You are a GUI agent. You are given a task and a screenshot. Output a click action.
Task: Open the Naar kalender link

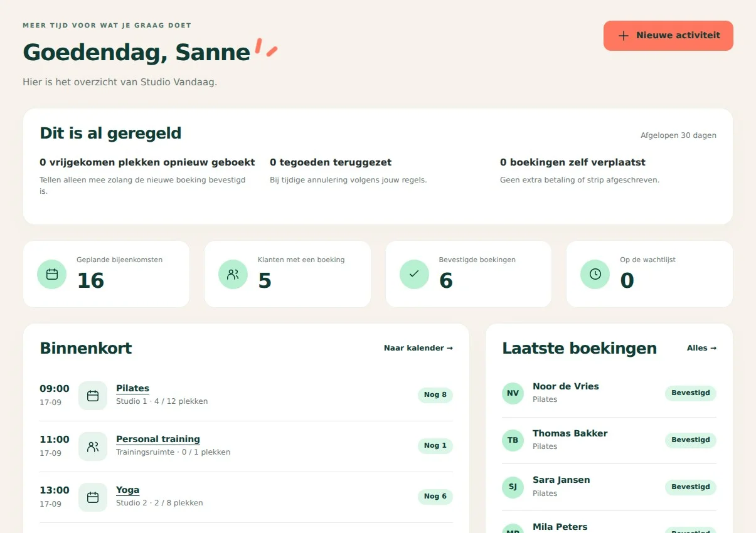(x=418, y=348)
